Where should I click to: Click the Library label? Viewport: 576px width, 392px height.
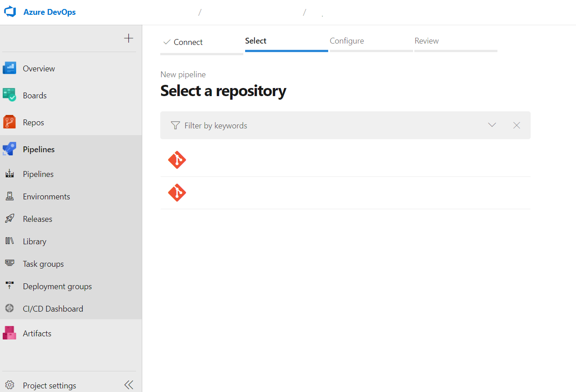[x=35, y=242]
